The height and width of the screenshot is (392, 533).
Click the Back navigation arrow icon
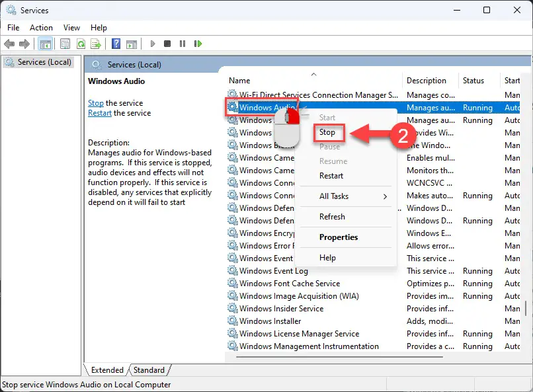[9, 44]
